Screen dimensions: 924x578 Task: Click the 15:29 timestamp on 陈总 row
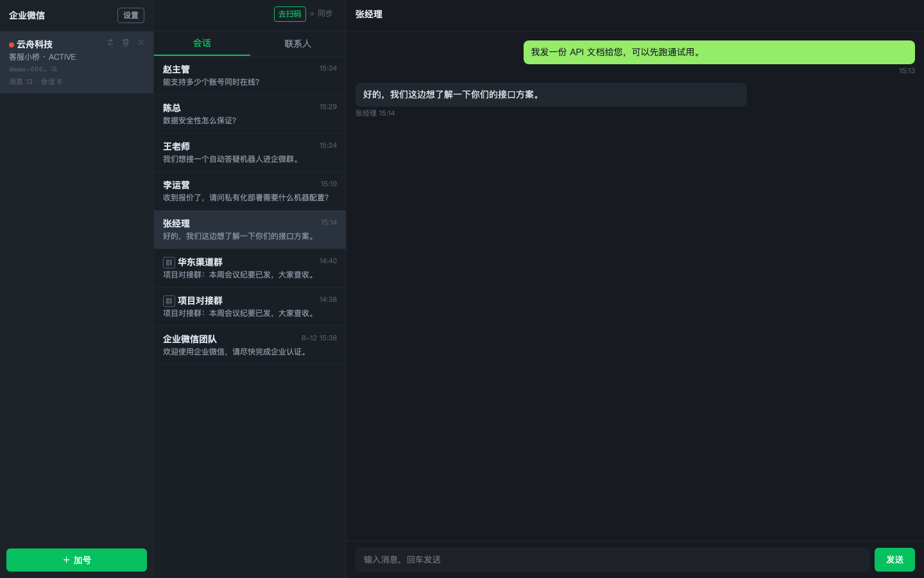pos(328,107)
